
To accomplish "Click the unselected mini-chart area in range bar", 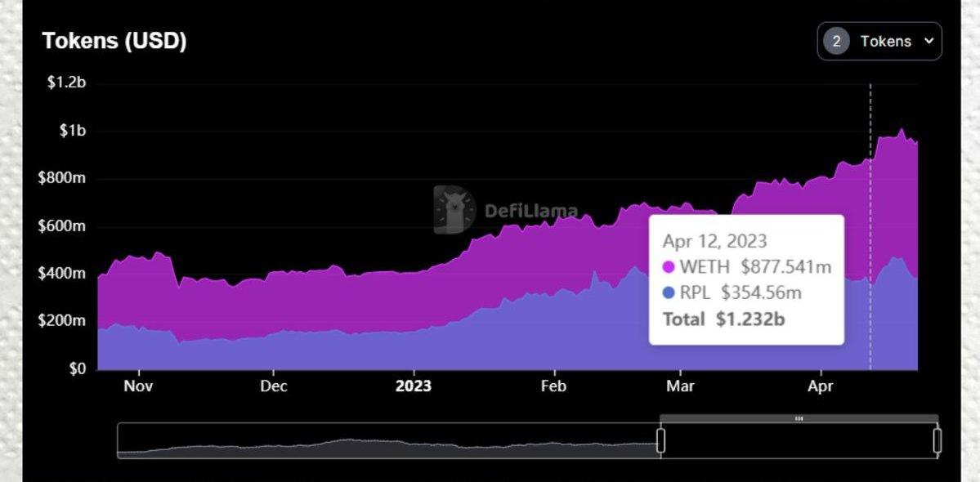I will pyautogui.click(x=388, y=440).
